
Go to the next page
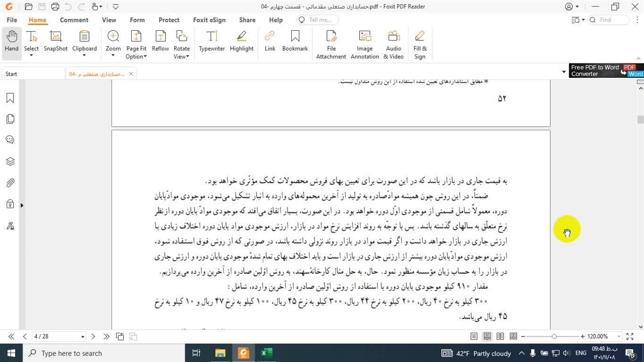(x=93, y=336)
